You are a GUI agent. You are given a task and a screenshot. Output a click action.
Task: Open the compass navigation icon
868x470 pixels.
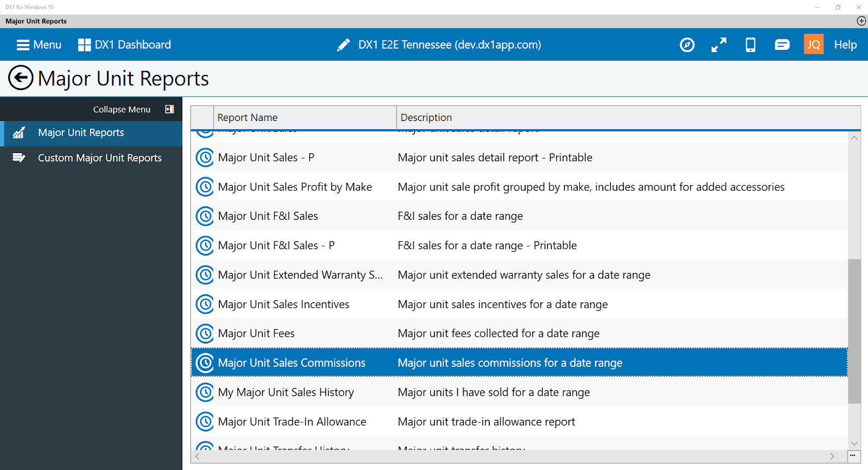coord(687,45)
